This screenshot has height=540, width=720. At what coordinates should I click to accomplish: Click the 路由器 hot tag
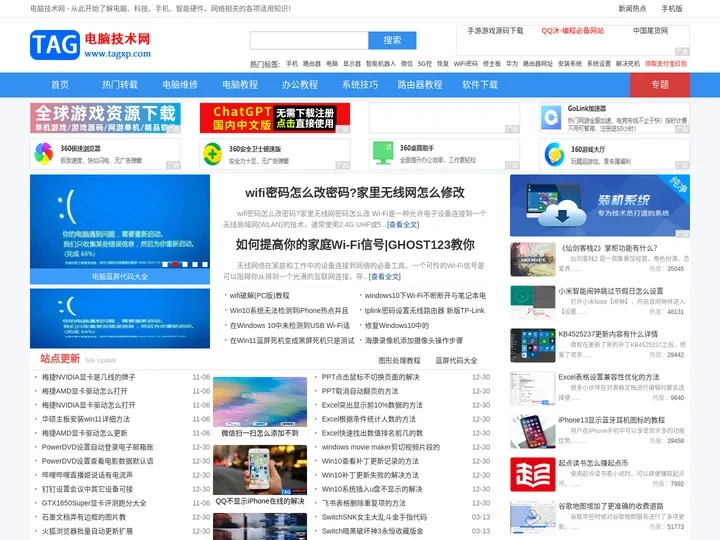coord(312,64)
